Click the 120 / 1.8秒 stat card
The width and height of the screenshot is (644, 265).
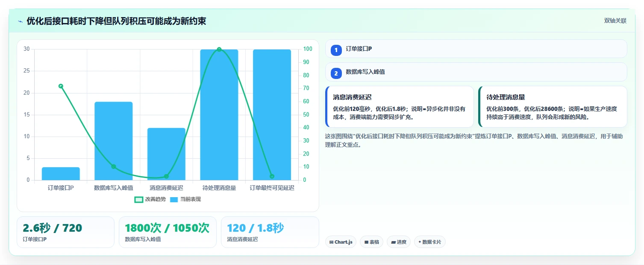point(270,232)
